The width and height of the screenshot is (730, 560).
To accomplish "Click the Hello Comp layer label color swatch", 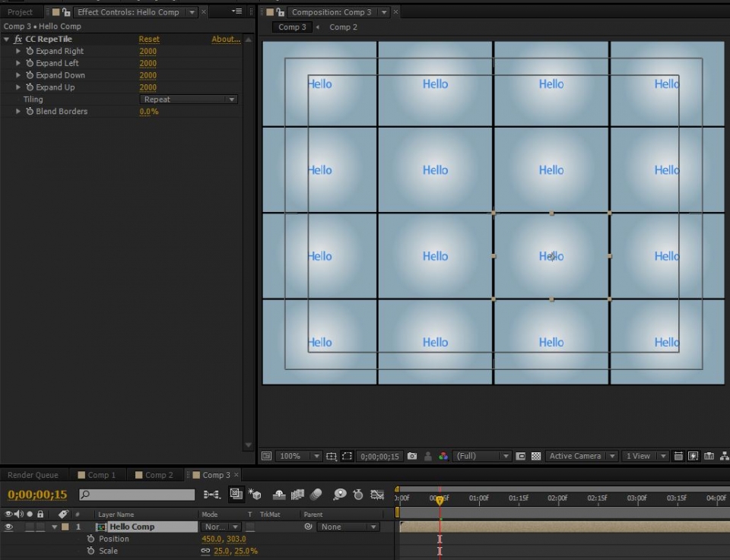I will 65,527.
